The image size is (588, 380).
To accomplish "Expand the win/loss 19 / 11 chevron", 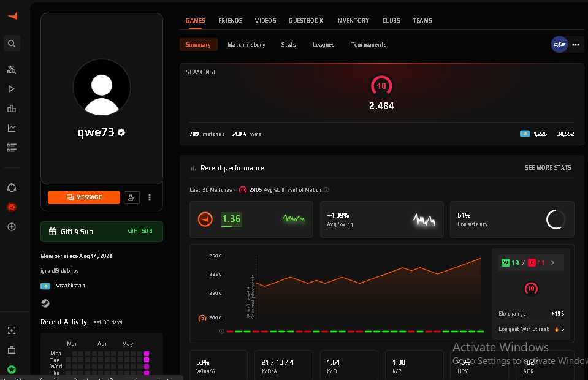I will pos(552,263).
